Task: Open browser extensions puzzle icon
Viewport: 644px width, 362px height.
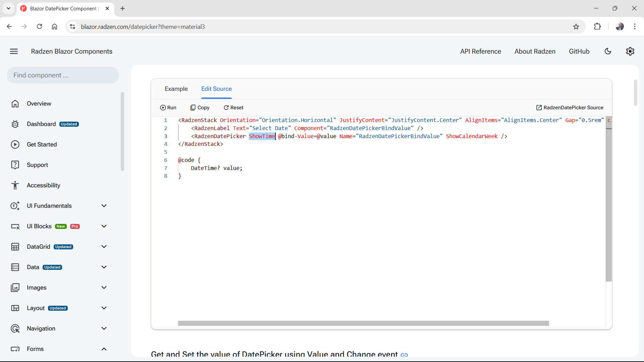Action: coord(597,26)
